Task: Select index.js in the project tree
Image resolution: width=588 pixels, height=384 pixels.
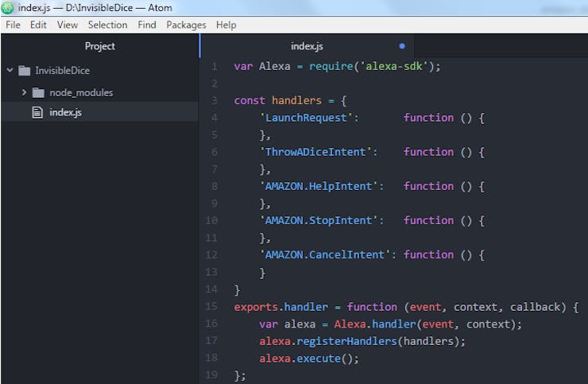Action: pyautogui.click(x=100, y=112)
